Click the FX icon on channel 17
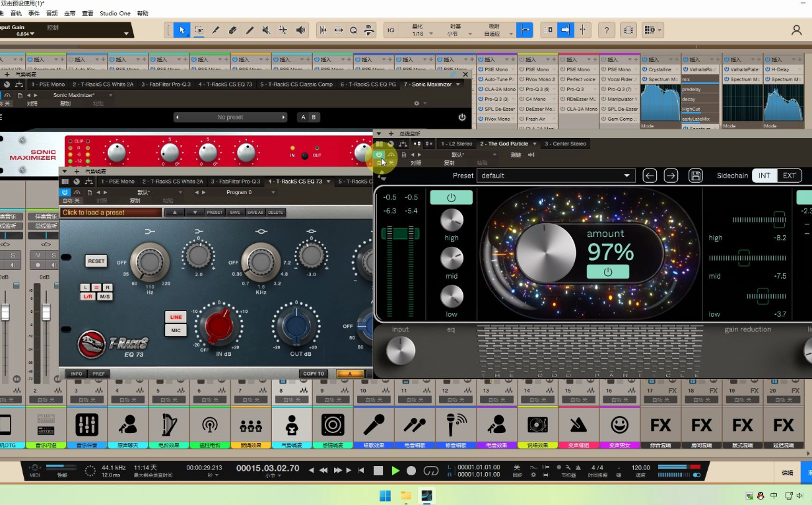This screenshot has height=505, width=812. (661, 424)
